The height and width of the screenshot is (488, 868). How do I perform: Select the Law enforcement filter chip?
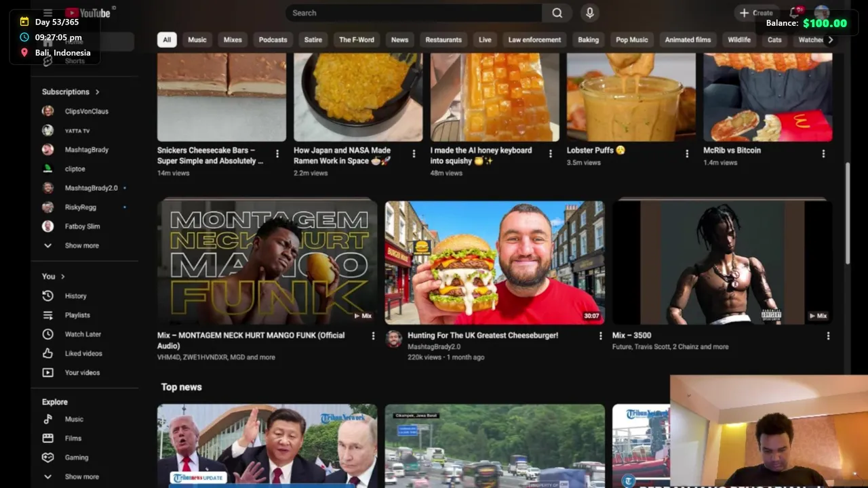(x=535, y=39)
